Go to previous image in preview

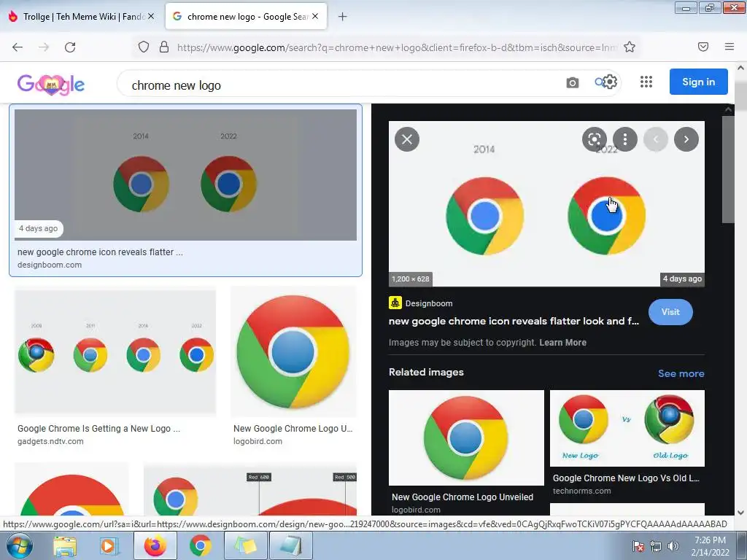tap(656, 139)
